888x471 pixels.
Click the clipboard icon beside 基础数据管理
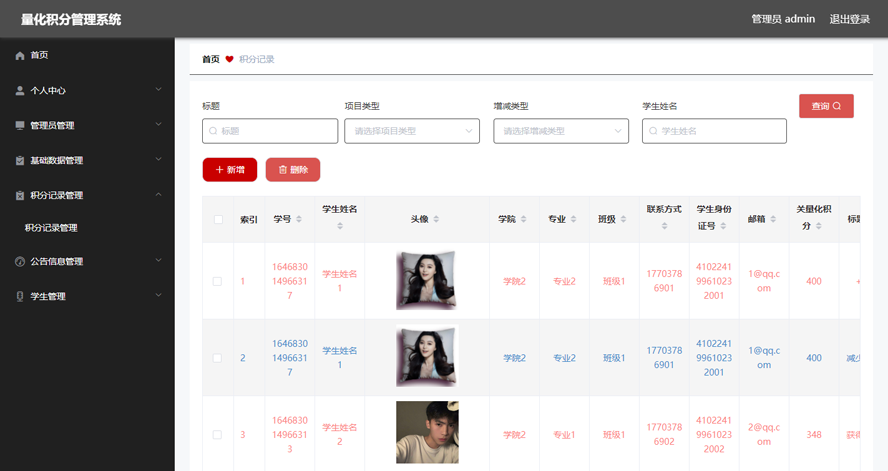click(20, 161)
